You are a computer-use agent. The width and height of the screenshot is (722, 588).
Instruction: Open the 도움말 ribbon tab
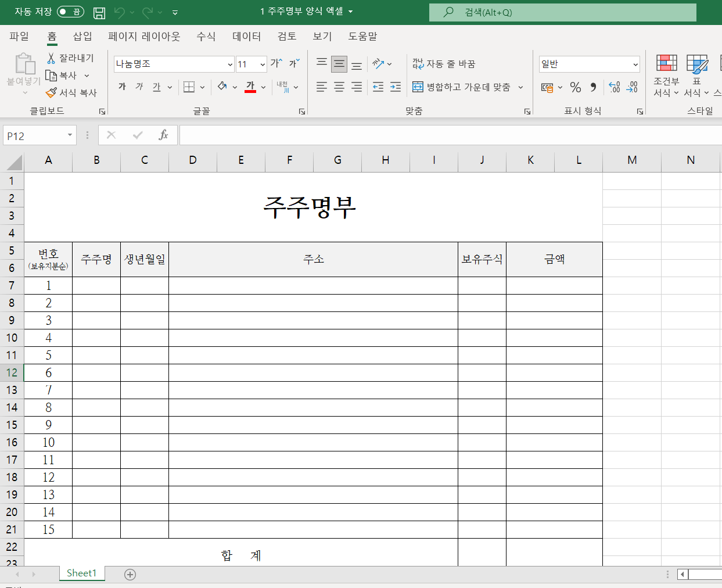coord(362,36)
